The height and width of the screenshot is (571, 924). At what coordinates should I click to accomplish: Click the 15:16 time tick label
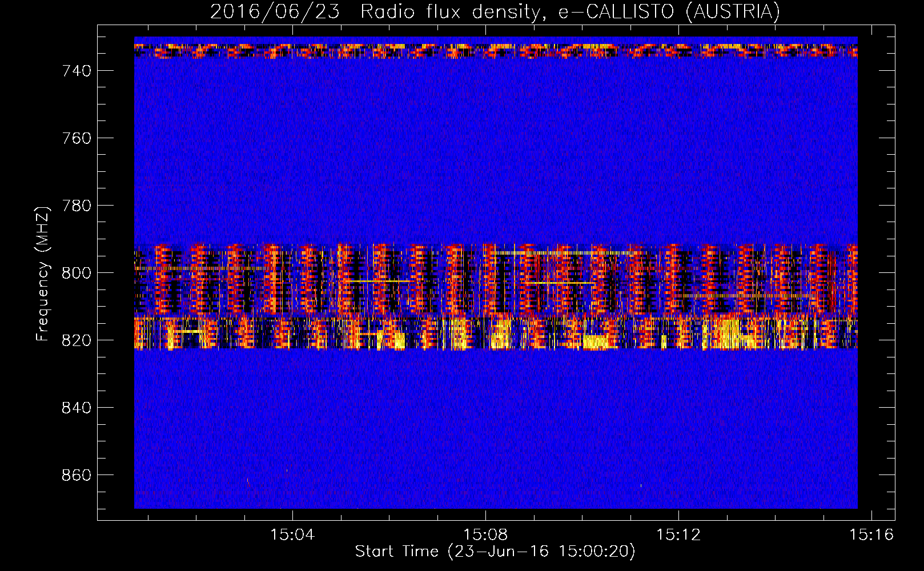871,535
